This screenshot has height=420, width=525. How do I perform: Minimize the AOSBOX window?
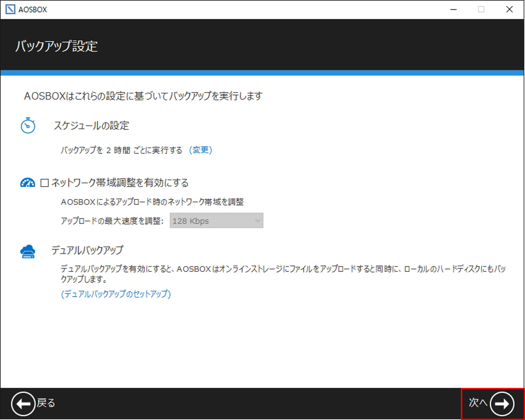[x=453, y=9]
